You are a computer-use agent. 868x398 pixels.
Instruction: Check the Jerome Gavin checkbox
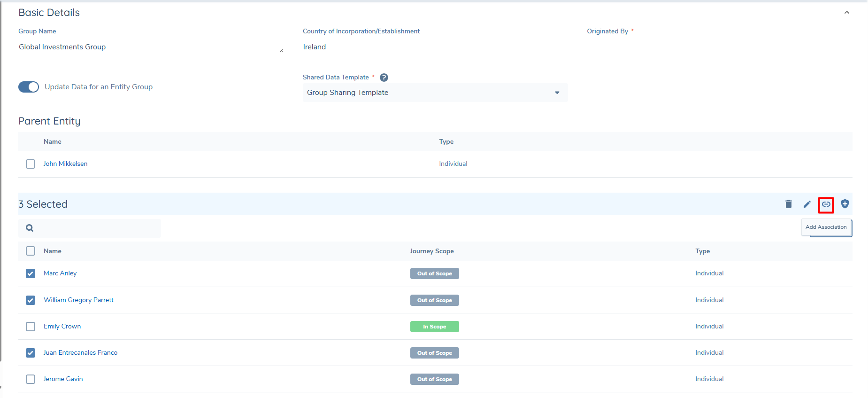click(31, 379)
